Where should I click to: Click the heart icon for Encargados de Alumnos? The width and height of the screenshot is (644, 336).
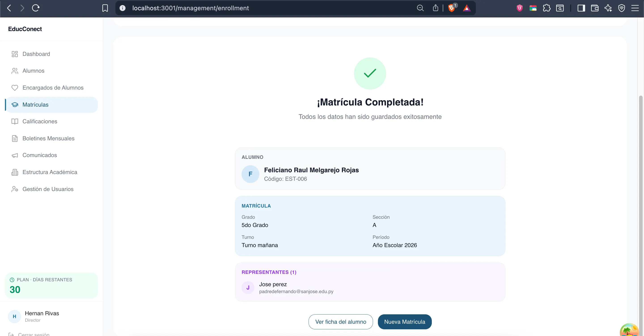click(x=15, y=88)
